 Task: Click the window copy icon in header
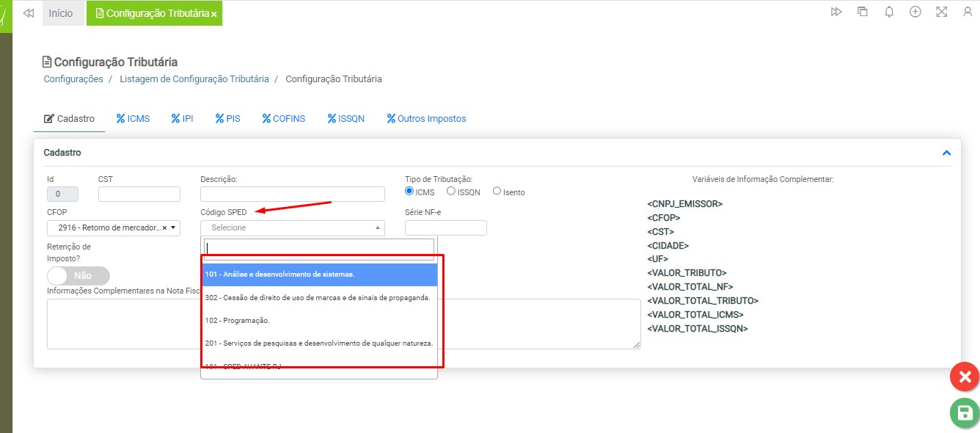point(863,12)
